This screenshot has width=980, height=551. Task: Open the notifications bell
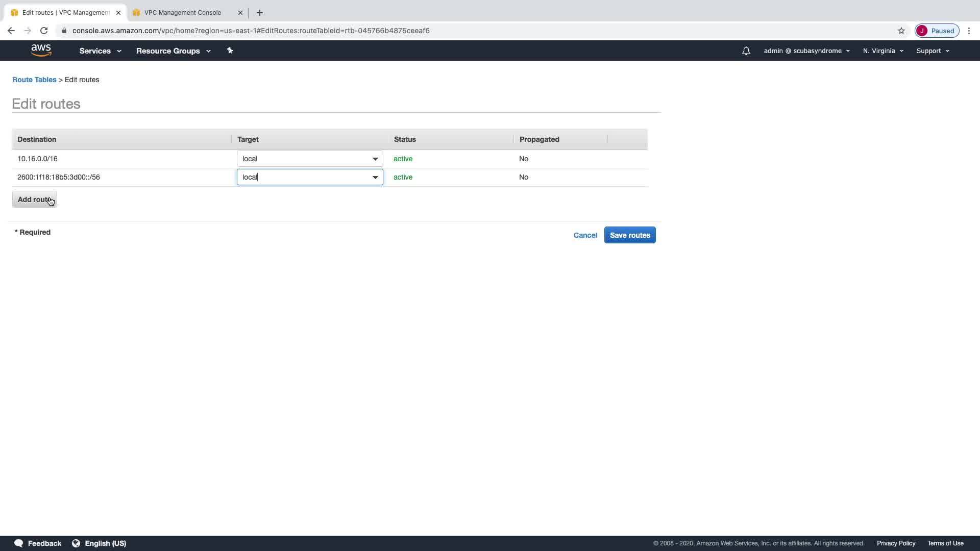(x=746, y=51)
